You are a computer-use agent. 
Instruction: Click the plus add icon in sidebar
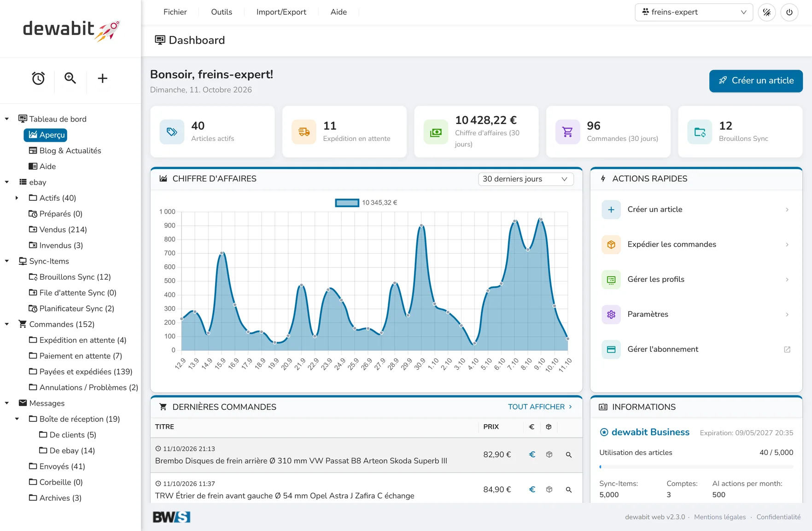(102, 78)
